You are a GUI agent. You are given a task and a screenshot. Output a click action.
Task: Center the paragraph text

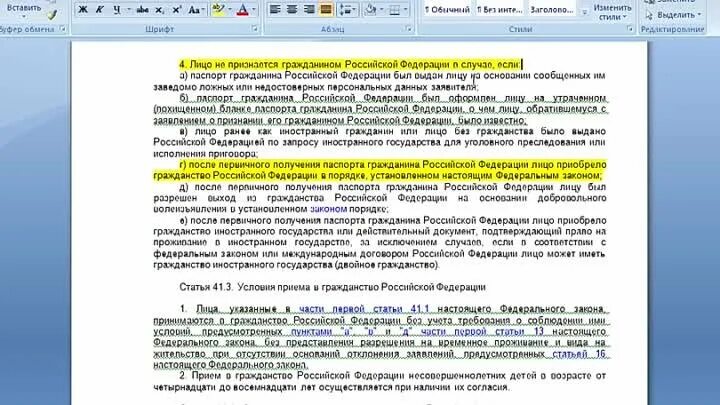point(292,9)
